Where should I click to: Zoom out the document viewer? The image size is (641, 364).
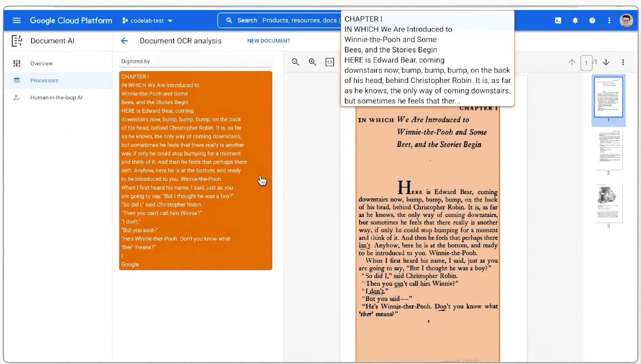point(295,62)
